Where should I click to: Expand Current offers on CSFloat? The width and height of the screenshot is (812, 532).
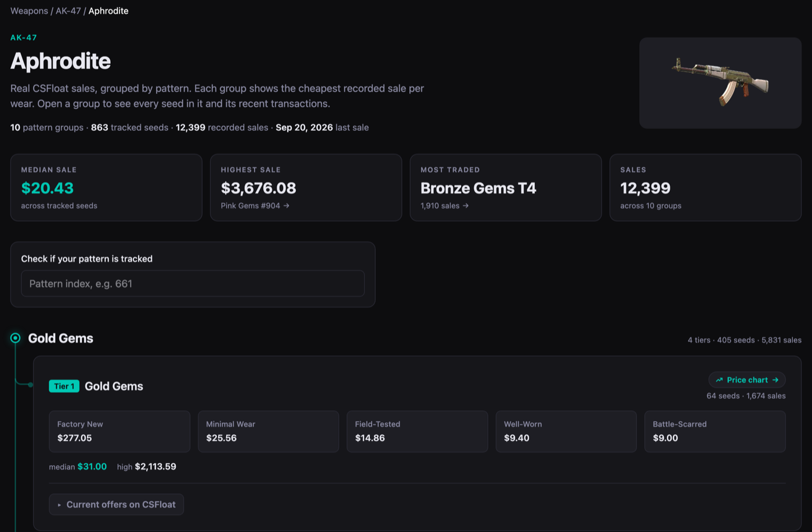(x=117, y=504)
